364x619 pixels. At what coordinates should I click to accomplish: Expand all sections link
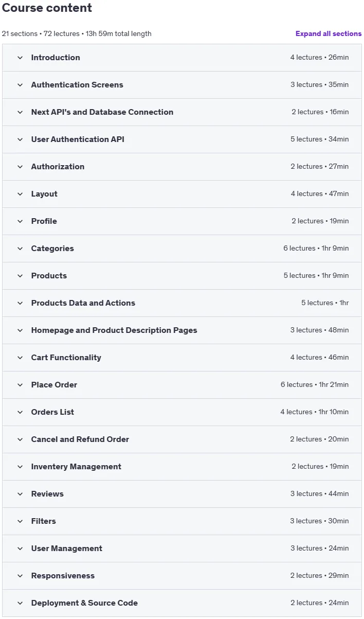coord(329,33)
